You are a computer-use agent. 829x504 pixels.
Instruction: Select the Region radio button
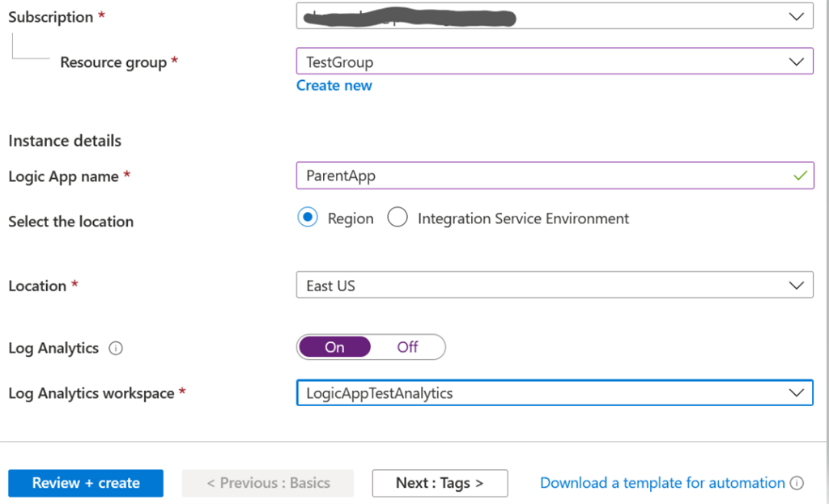pos(308,218)
